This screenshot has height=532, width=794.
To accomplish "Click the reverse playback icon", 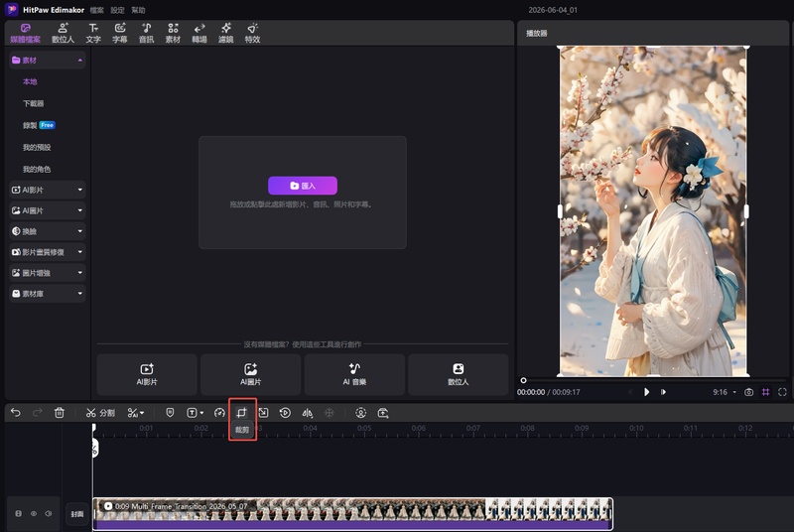I will [x=285, y=413].
